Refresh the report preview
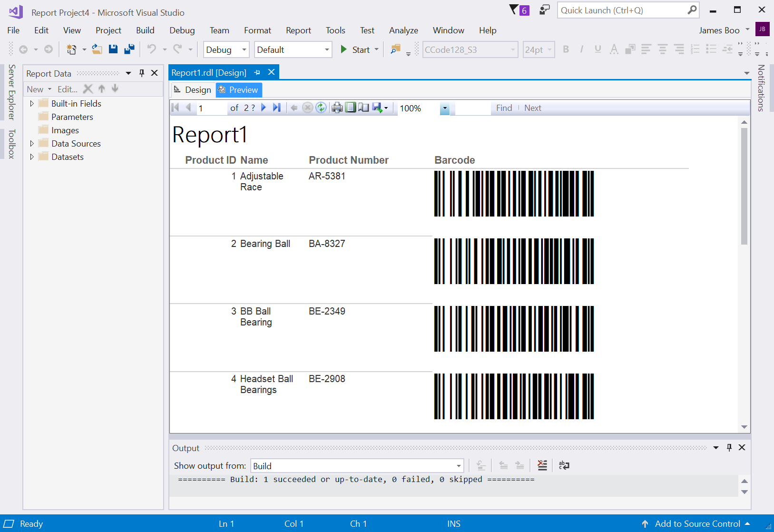This screenshot has width=774, height=532. tap(321, 108)
